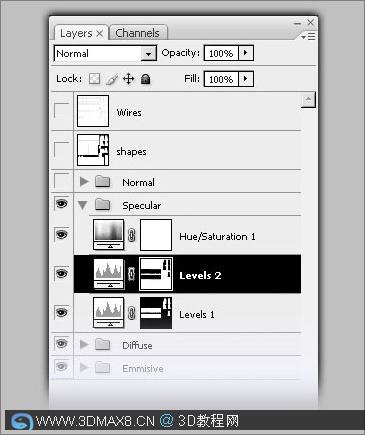Select the Wires layer name
365x435 pixels.
click(x=129, y=113)
